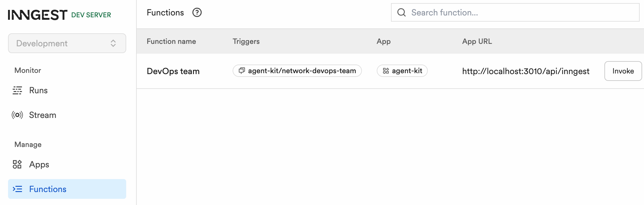This screenshot has width=644, height=205.
Task: Open the Functions help question-mark icon
Action: click(x=197, y=12)
